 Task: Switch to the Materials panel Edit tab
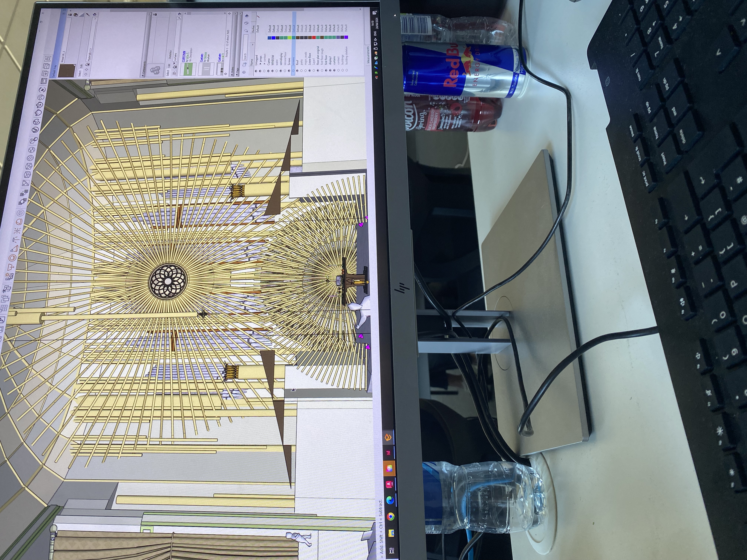tap(81, 66)
